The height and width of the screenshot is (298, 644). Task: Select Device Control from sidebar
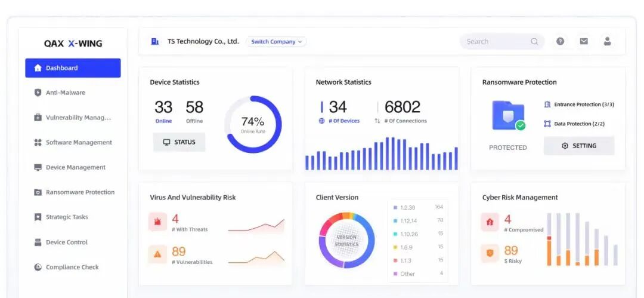[66, 242]
